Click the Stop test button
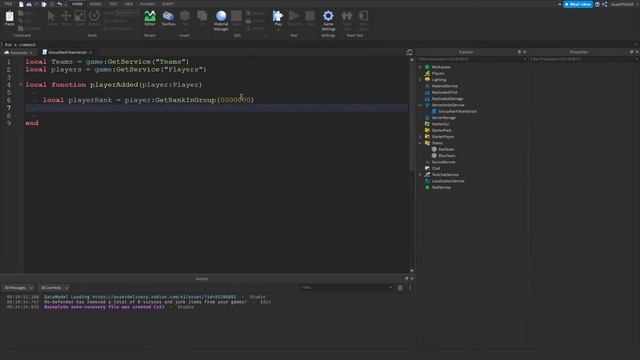The height and width of the screenshot is (360, 640). click(x=310, y=18)
